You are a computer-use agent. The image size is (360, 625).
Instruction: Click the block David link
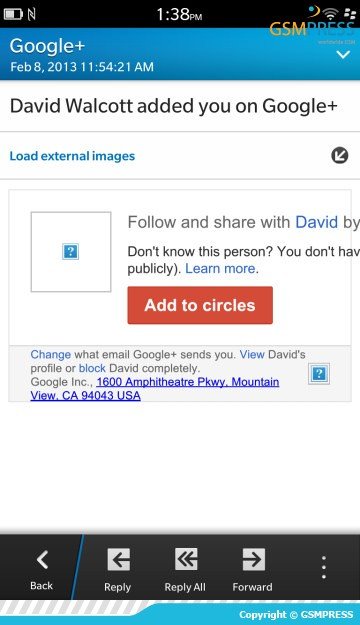[92, 368]
